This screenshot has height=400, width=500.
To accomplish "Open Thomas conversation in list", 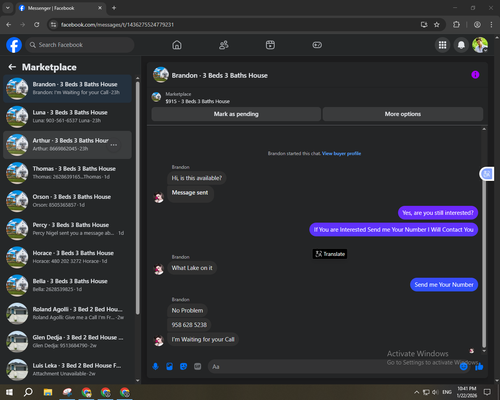I will click(x=68, y=173).
